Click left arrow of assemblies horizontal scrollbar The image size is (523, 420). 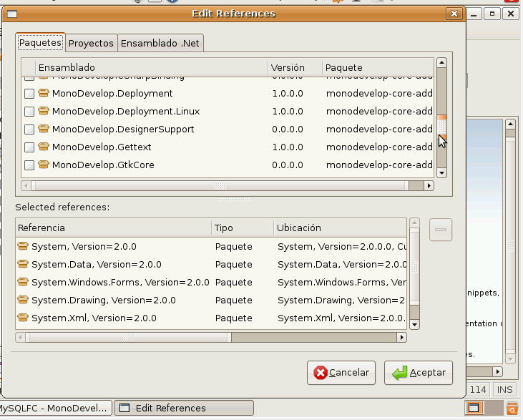[26, 186]
